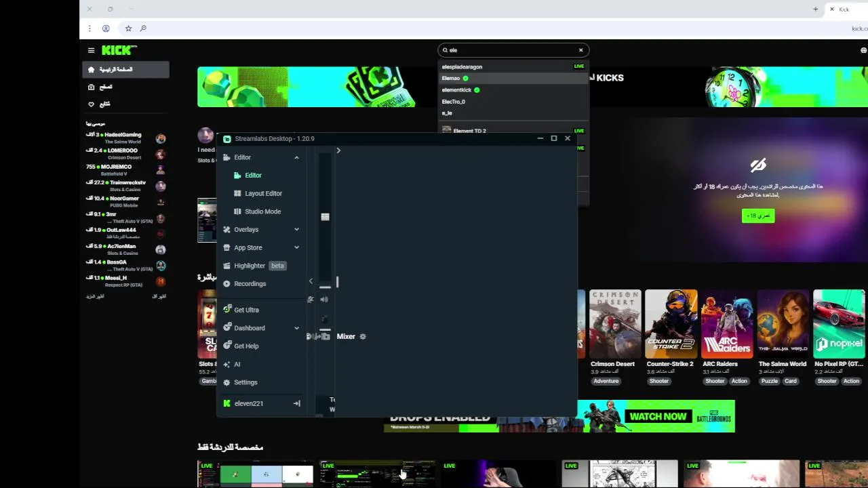Image resolution: width=868 pixels, height=488 pixels.
Task: Click browser zoom magnifier icon
Action: [143, 28]
